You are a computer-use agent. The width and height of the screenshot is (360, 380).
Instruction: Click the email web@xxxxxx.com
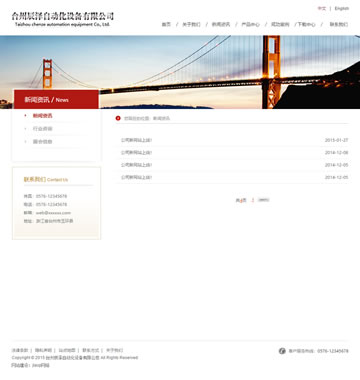pyautogui.click(x=53, y=213)
